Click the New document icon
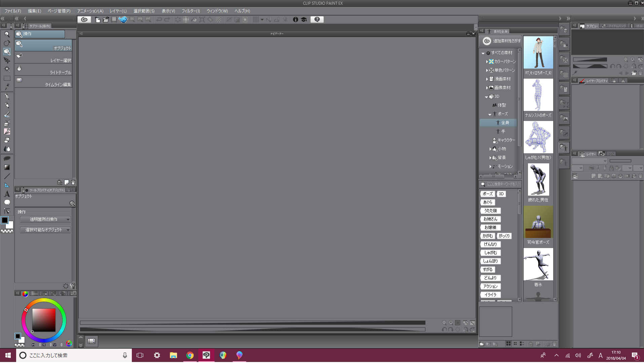 pyautogui.click(x=98, y=19)
